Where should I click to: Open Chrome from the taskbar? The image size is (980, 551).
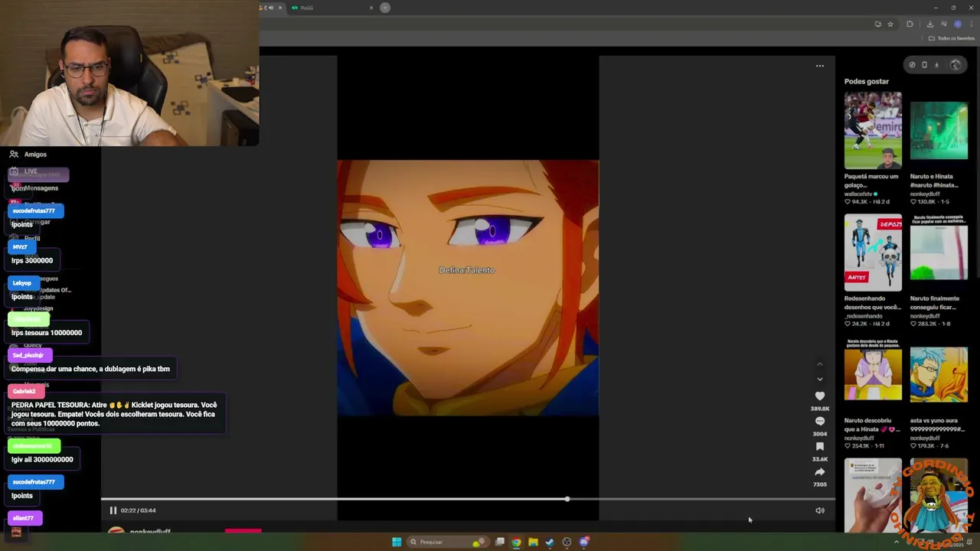[x=516, y=542]
